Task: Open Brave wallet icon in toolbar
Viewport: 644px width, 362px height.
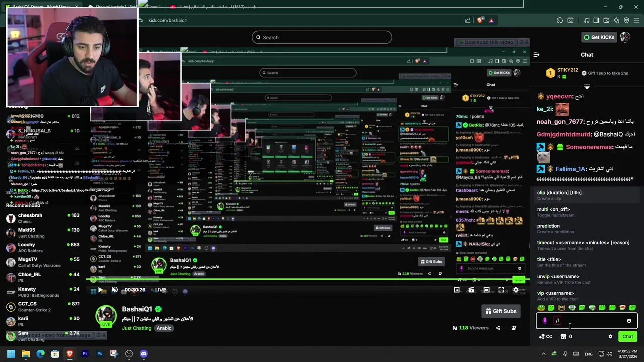Action: 606,20
